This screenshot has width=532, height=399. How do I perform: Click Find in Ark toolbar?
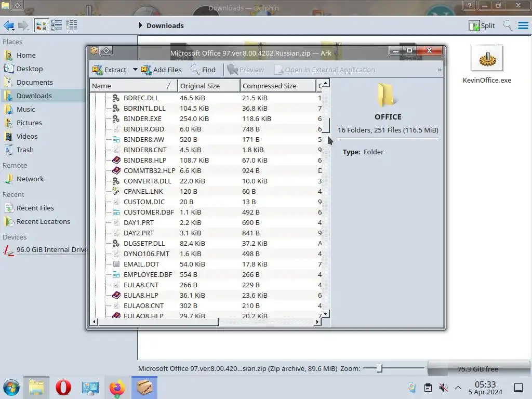tap(203, 70)
